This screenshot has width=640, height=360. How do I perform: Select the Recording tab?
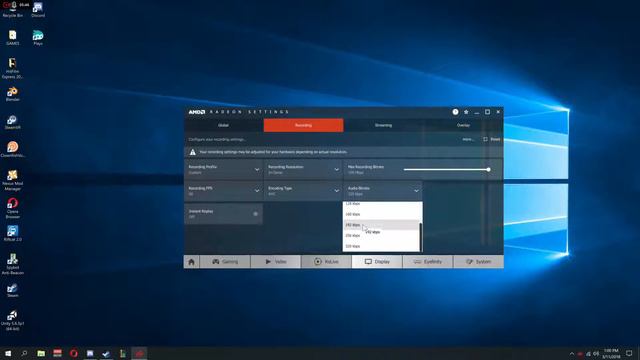303,125
